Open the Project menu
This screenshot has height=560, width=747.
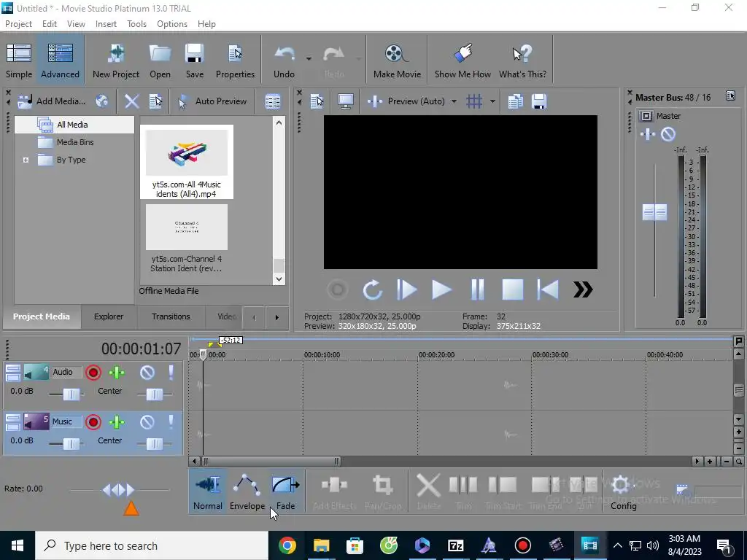tap(18, 24)
